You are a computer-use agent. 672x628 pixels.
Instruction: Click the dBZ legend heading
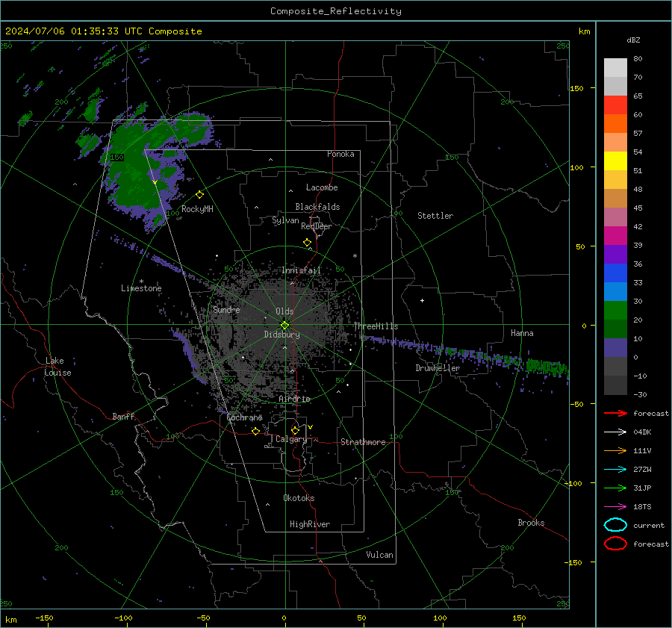pyautogui.click(x=633, y=40)
